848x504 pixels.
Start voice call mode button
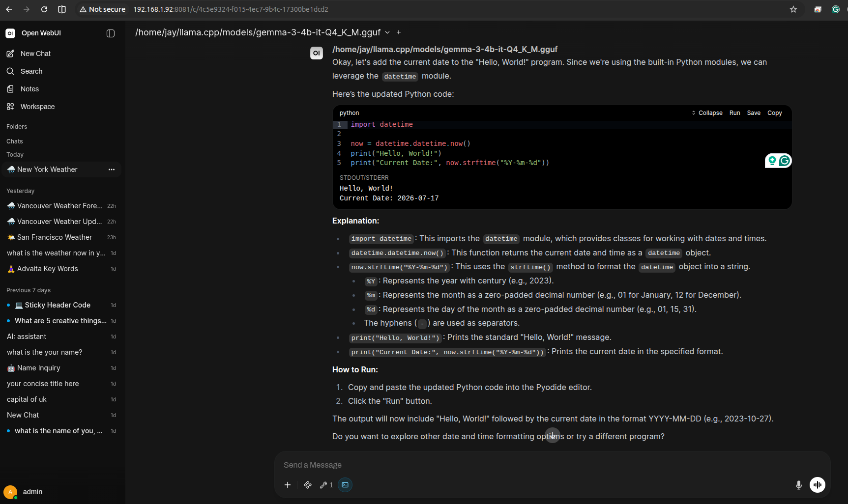pos(818,485)
